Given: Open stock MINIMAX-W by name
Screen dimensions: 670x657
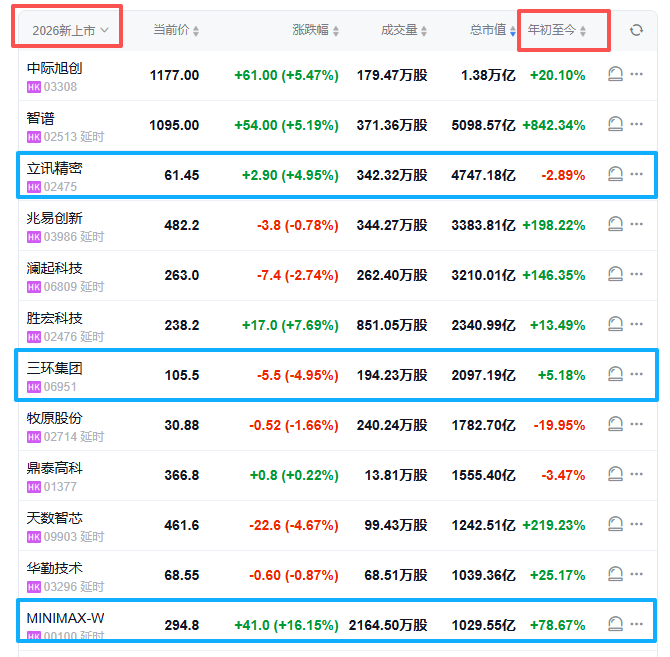Looking at the screenshot, I should point(65,618).
